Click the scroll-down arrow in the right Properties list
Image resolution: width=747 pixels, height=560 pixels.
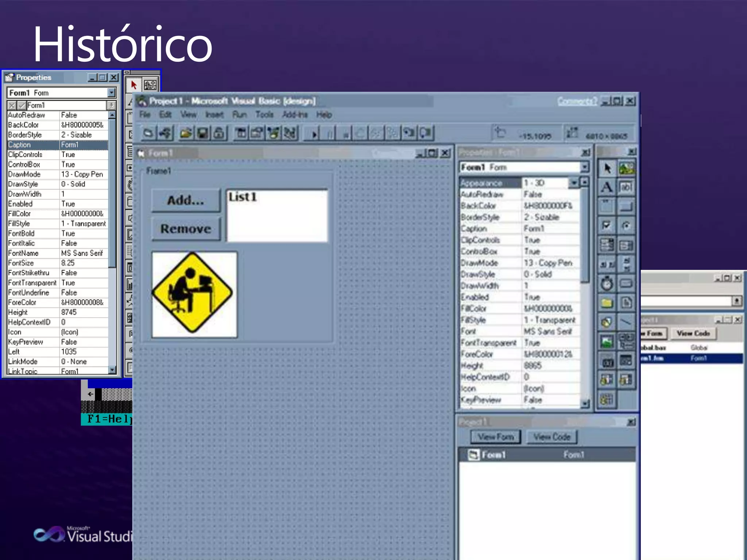585,403
